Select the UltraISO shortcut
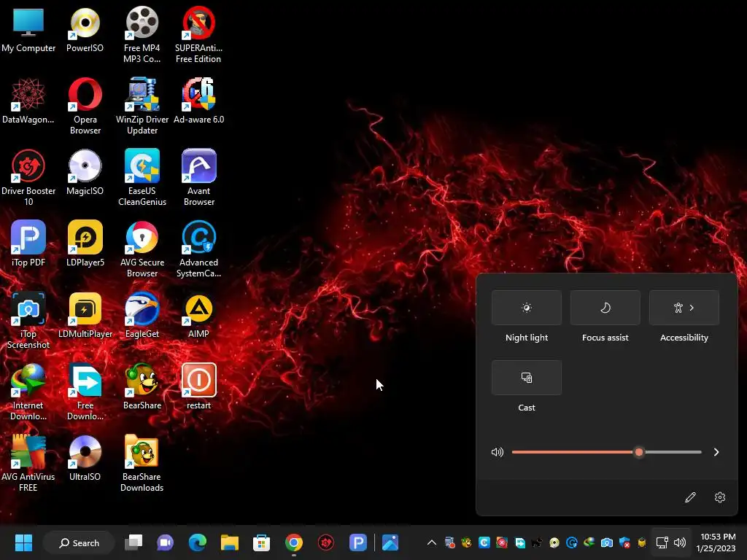 (85, 458)
